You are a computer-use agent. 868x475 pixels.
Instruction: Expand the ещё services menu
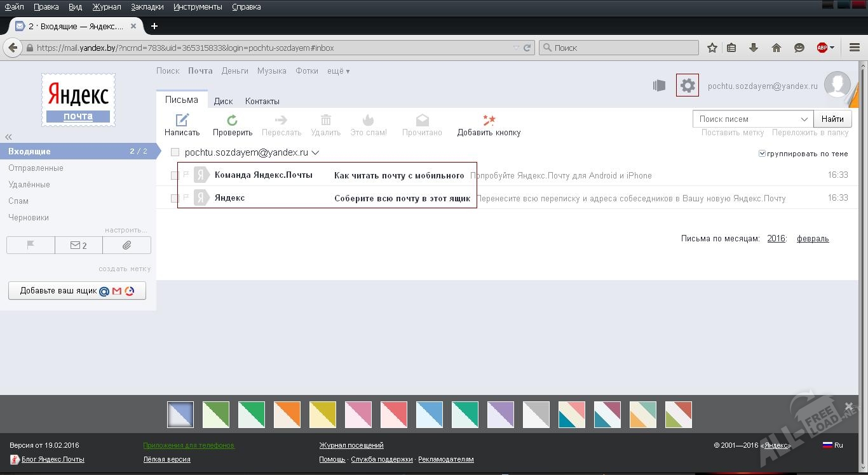[338, 71]
